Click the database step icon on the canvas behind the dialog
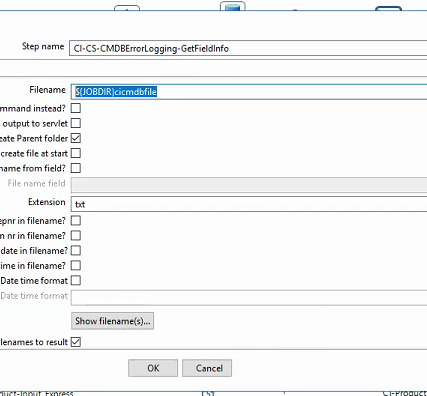The height and width of the screenshot is (396, 427). [x=233, y=6]
